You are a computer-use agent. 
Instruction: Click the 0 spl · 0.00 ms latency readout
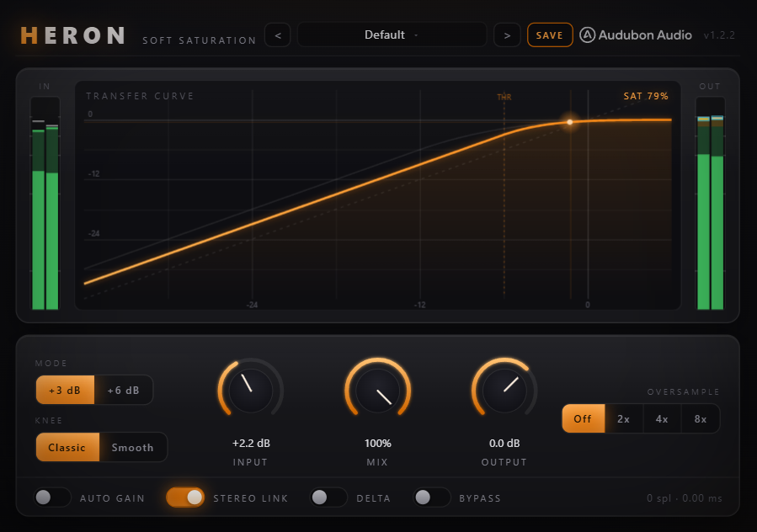(685, 498)
